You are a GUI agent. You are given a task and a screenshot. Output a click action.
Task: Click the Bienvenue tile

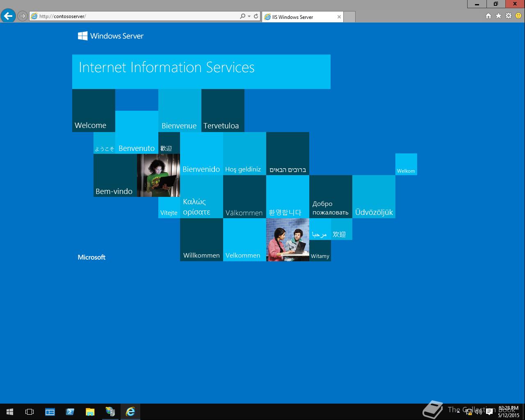click(x=180, y=111)
